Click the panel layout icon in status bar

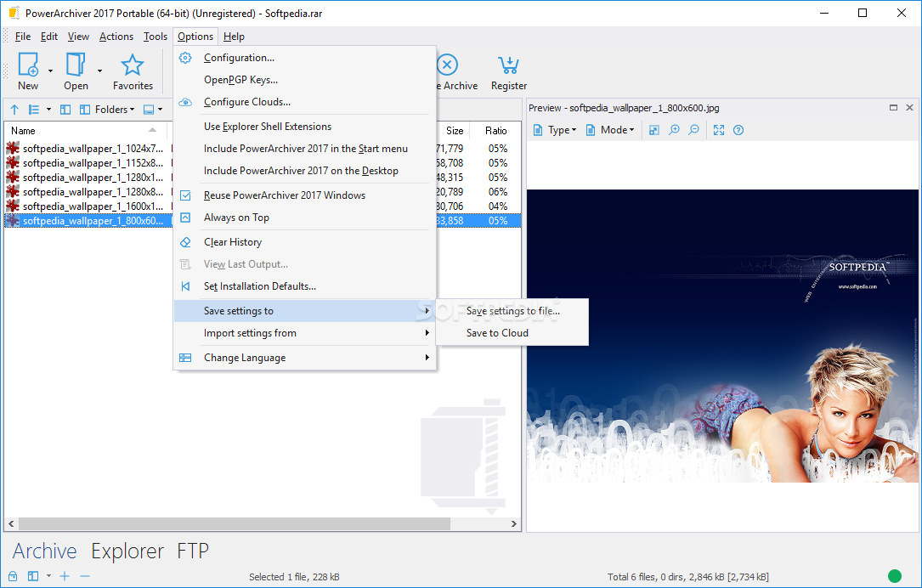point(33,576)
